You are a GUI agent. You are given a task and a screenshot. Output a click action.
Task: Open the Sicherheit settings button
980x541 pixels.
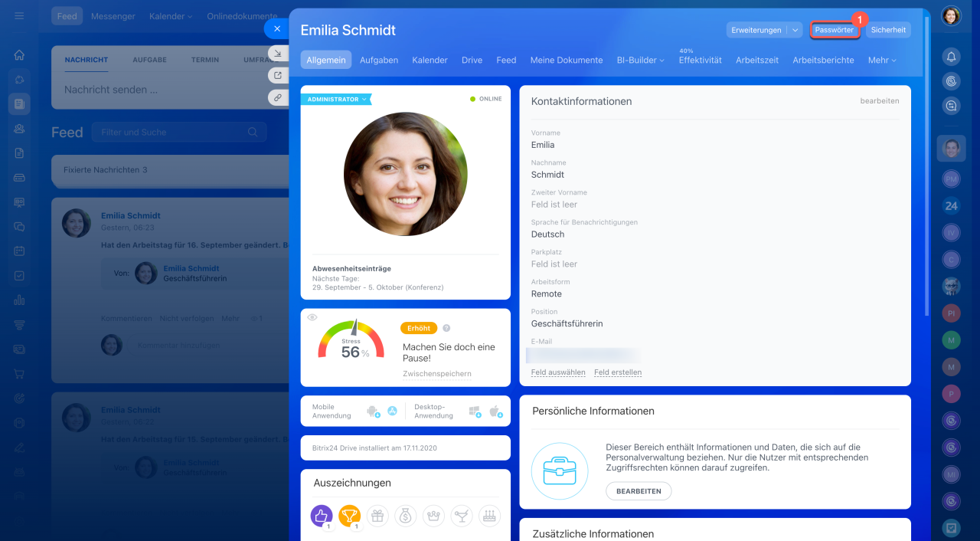coord(888,30)
